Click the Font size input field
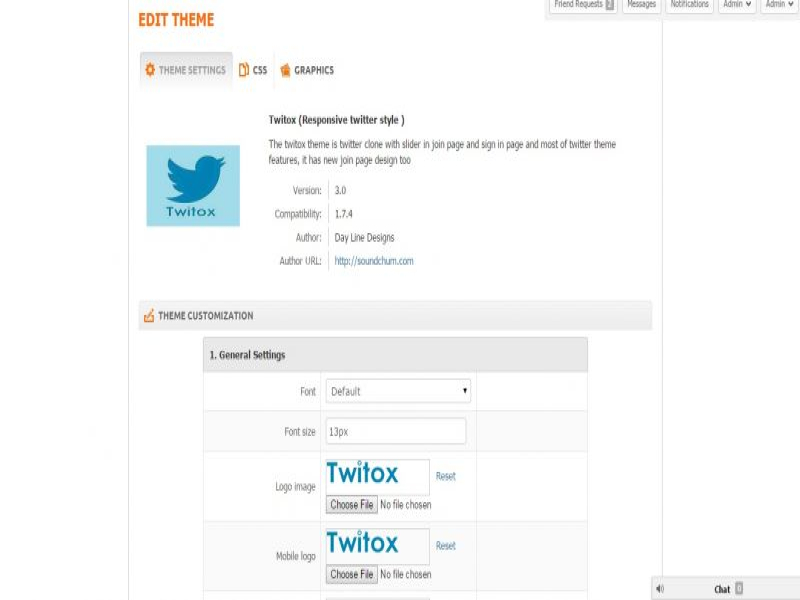 396,431
